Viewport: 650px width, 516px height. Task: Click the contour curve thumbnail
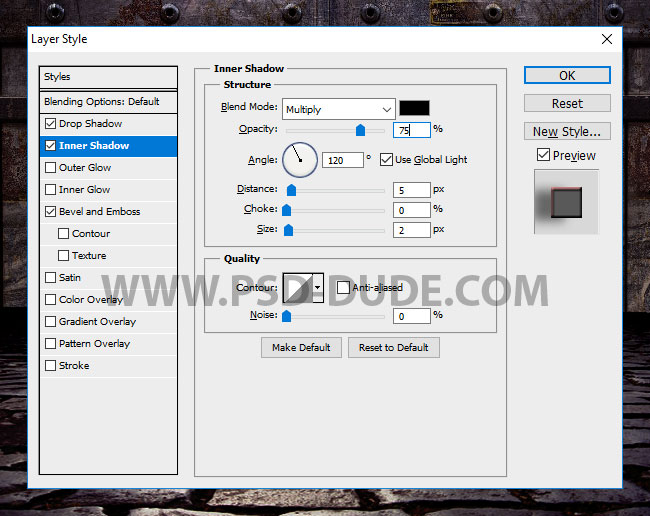coord(297,288)
